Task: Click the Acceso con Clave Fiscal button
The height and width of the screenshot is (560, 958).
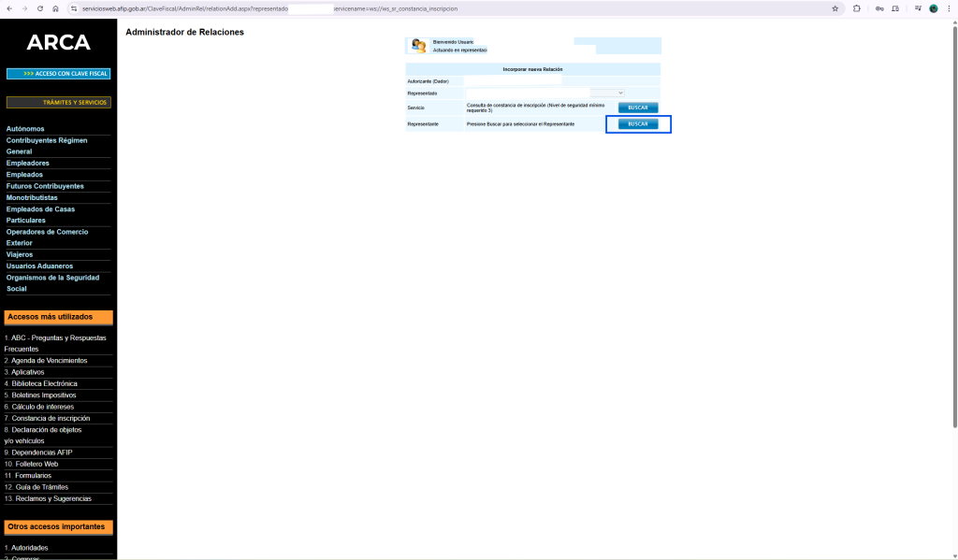Action: click(x=58, y=73)
